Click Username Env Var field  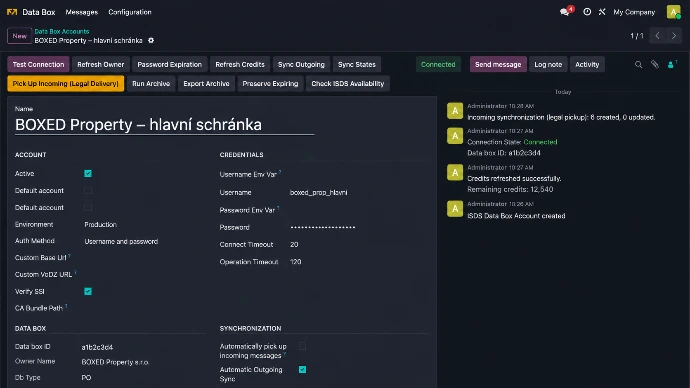pos(358,174)
